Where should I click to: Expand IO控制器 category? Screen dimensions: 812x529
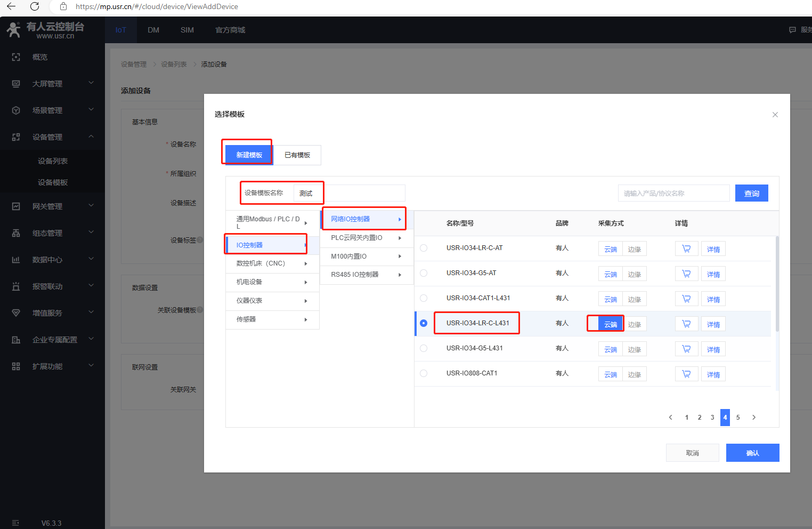tap(272, 245)
